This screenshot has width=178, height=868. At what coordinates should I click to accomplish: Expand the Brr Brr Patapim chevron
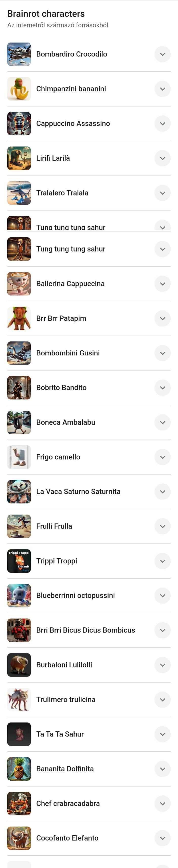(163, 319)
